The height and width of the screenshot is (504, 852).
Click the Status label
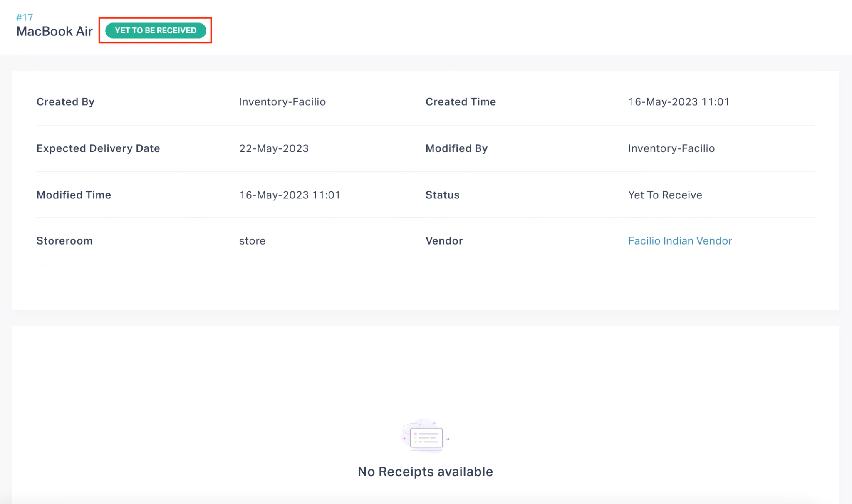coord(442,195)
